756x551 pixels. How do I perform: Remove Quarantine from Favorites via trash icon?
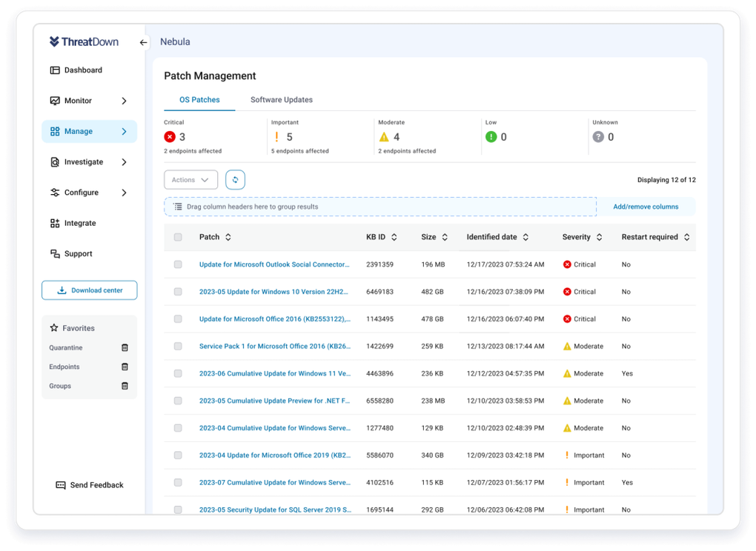(x=125, y=348)
